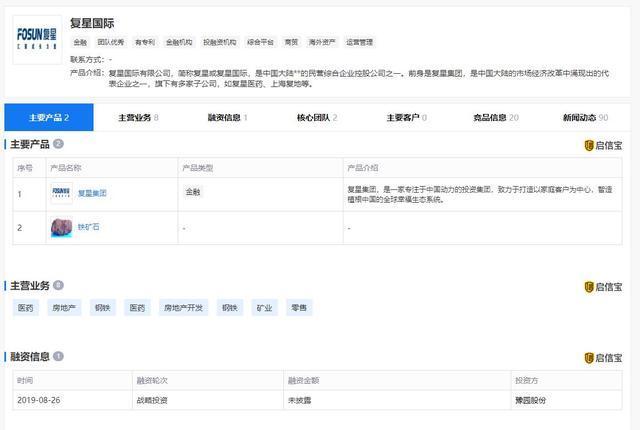Open the 核心团队 tab
Image resolution: width=640 pixels, height=430 pixels.
[317, 117]
